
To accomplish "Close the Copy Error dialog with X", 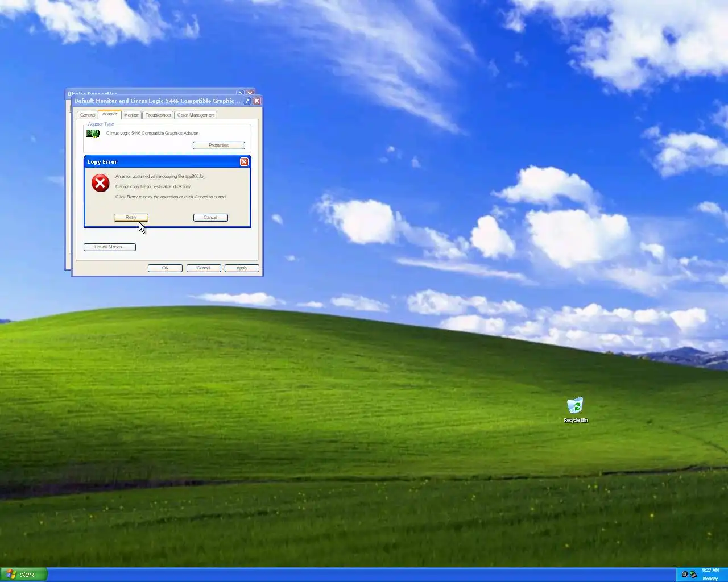I will 244,162.
